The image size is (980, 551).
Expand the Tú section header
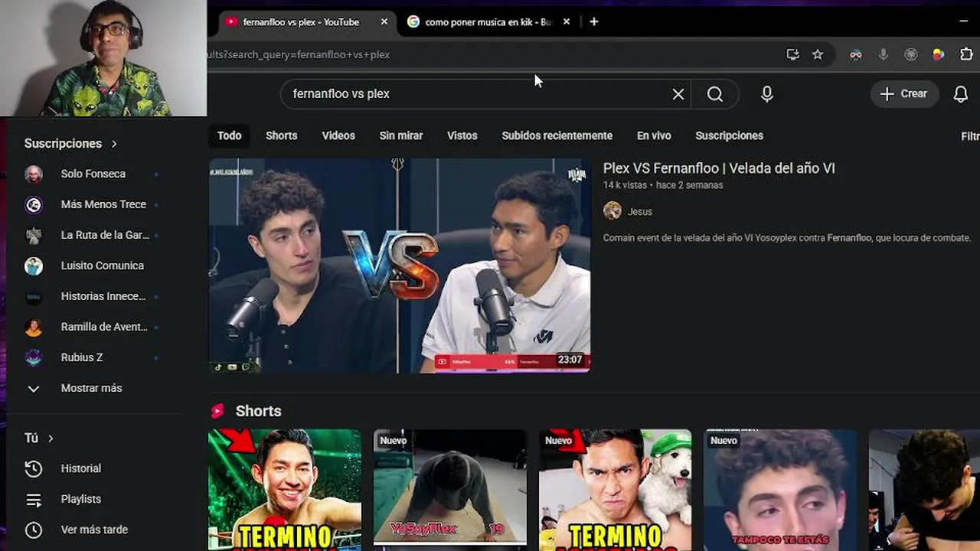coord(39,438)
